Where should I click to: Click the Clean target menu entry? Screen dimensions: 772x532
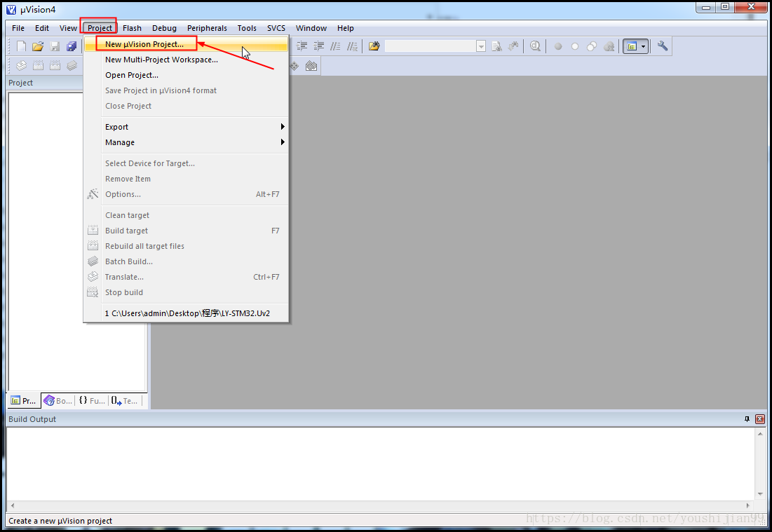pyautogui.click(x=186, y=215)
